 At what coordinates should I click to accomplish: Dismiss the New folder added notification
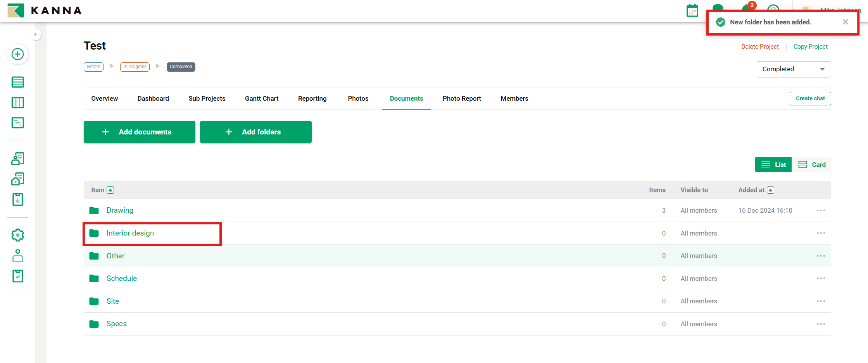coord(845,22)
